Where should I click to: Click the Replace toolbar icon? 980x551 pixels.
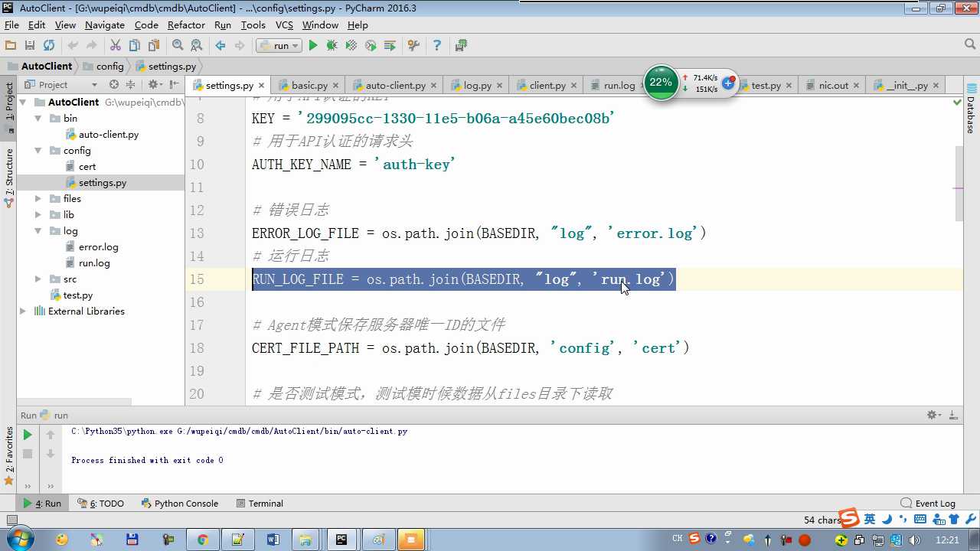click(197, 46)
